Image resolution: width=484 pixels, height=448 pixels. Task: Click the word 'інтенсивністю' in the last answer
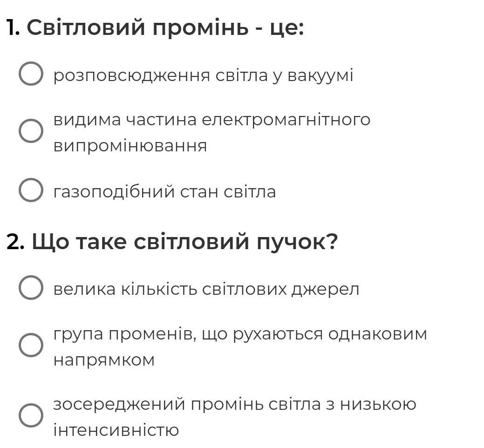coord(116,430)
